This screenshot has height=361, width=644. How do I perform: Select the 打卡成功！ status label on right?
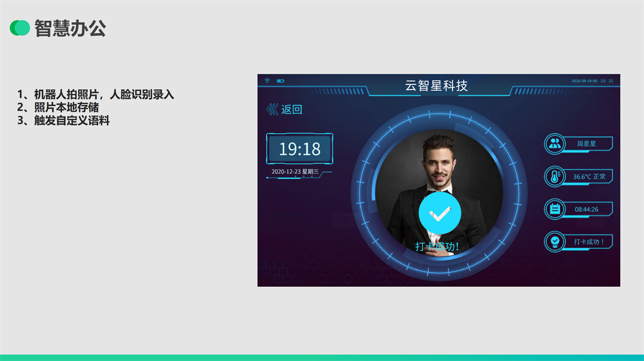point(589,242)
